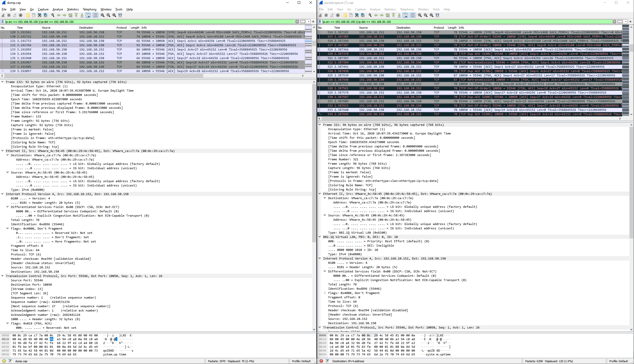The height and width of the screenshot is (364, 634).
Task: Collapse Frame 321 tree in packetcapture
Action: tap(320, 125)
